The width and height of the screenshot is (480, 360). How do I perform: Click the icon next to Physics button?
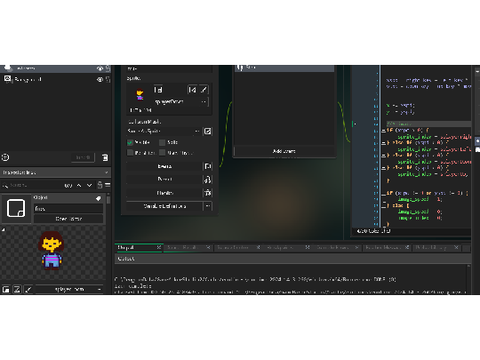pyautogui.click(x=208, y=193)
